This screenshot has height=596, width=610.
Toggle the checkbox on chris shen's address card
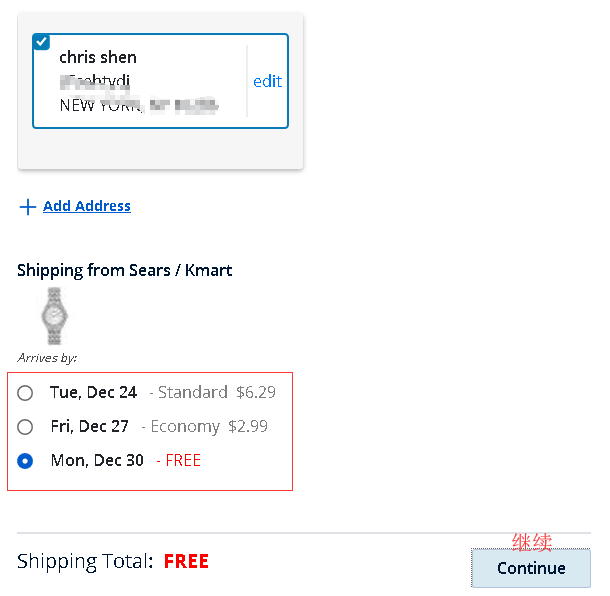click(x=41, y=41)
